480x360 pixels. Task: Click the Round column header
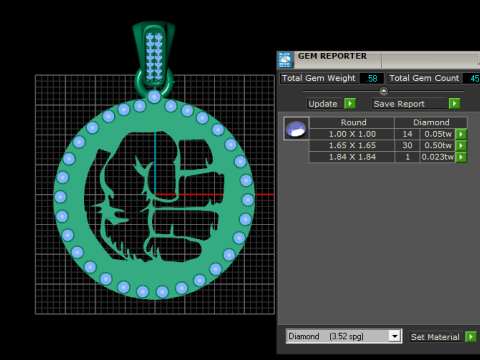tap(353, 122)
